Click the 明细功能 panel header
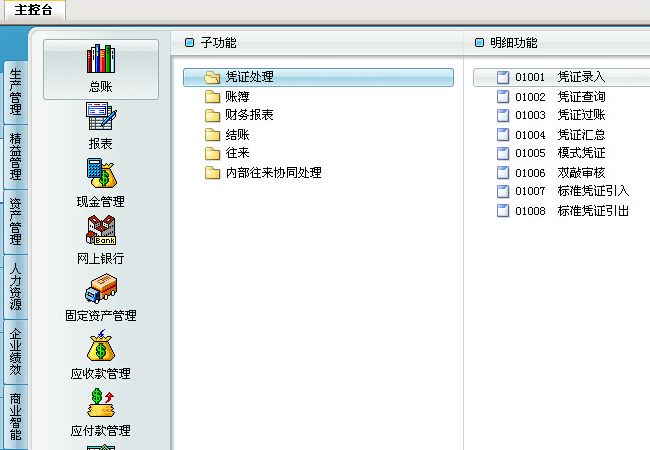This screenshot has width=650, height=450. click(514, 43)
